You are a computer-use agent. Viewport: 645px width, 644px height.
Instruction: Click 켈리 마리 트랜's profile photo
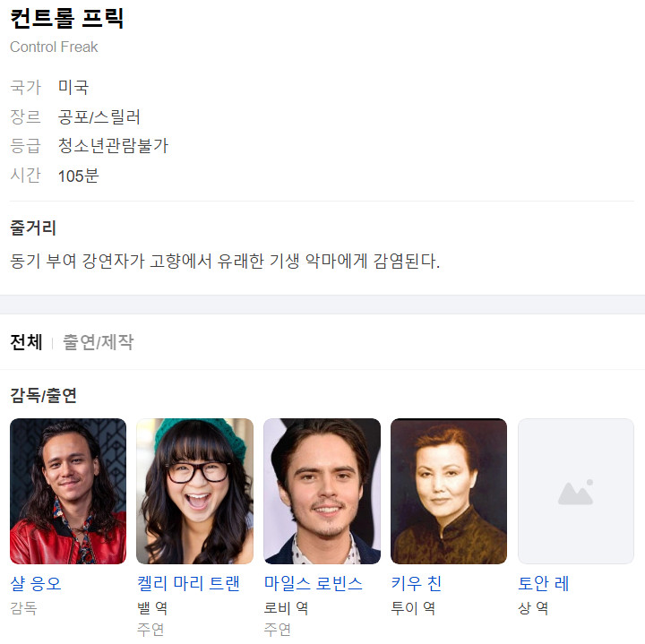coord(194,491)
